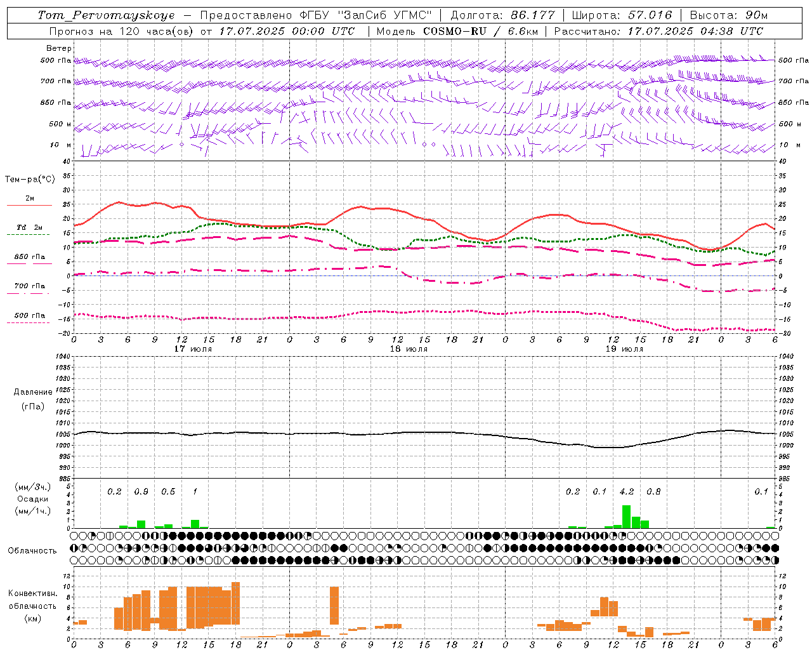Viewport: 812px width, 650px height.
Task: Click the 'Прогноз на 120 часа(ов)' forecast text
Action: coord(122,31)
